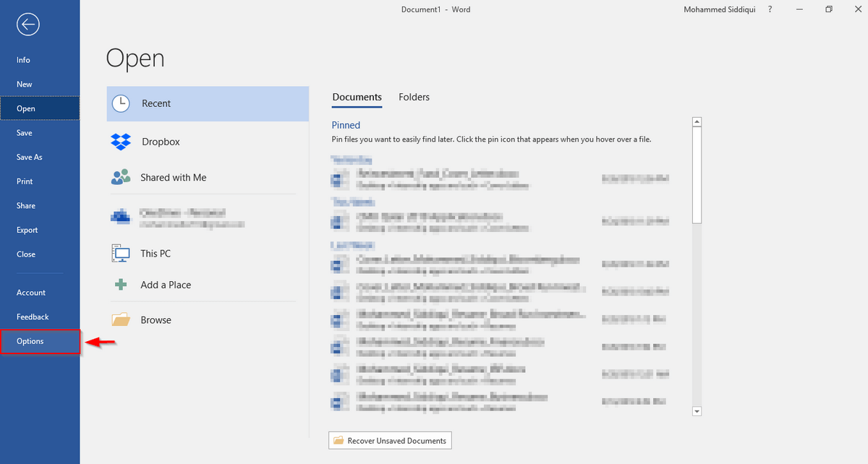Select the Shared with Me location

click(208, 177)
